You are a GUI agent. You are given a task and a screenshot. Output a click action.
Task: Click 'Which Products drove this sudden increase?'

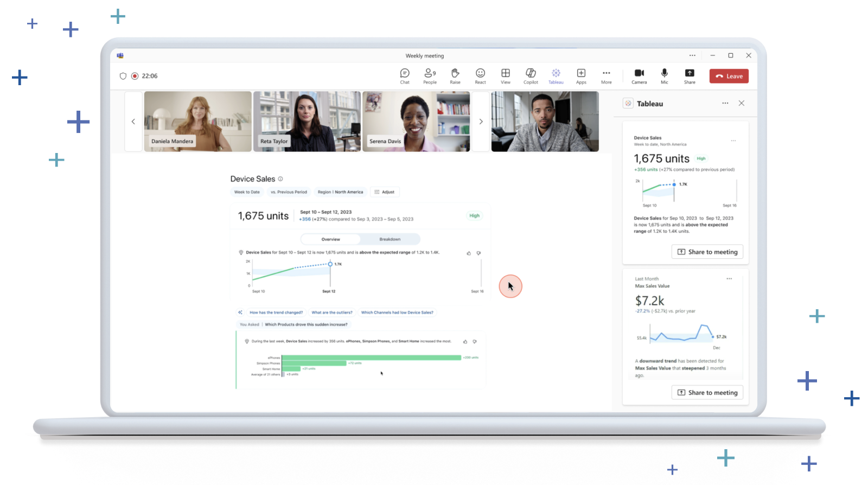(306, 324)
